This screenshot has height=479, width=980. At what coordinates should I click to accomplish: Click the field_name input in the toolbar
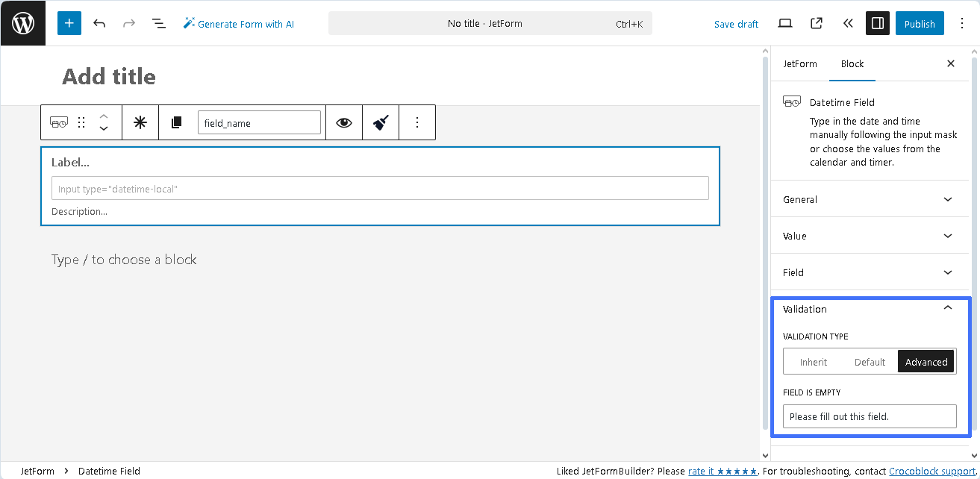pos(259,122)
